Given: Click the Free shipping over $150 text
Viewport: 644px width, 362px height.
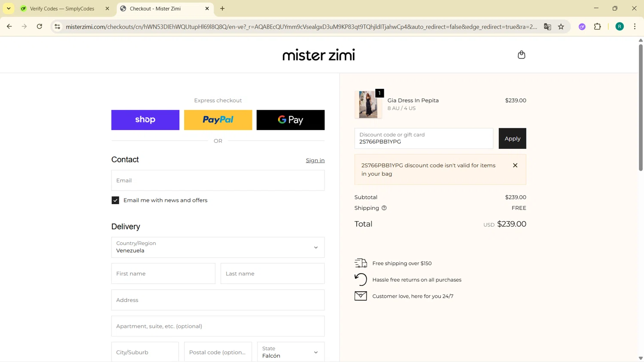Looking at the screenshot, I should tap(402, 263).
